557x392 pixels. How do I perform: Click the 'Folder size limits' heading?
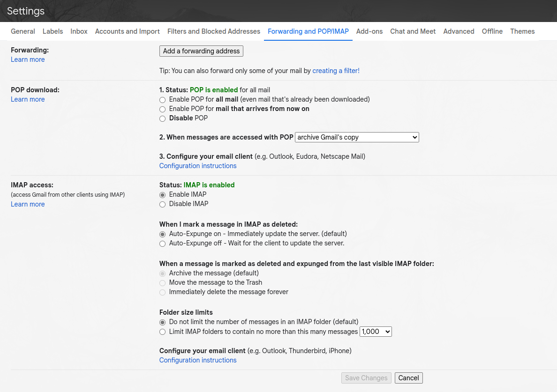(186, 312)
